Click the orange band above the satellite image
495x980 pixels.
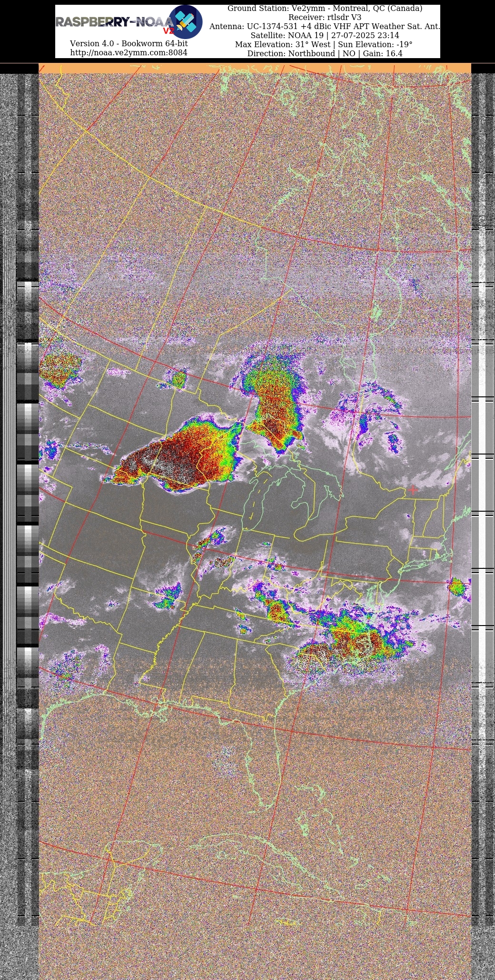pos(255,68)
